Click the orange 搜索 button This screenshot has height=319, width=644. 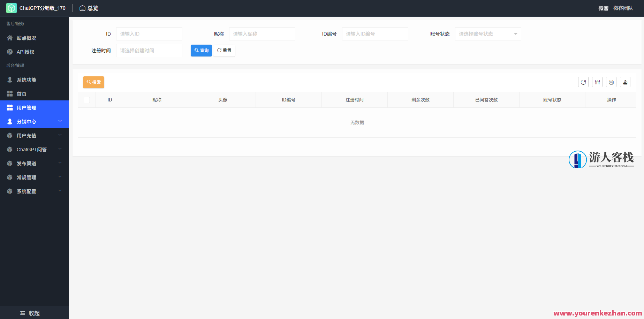93,82
